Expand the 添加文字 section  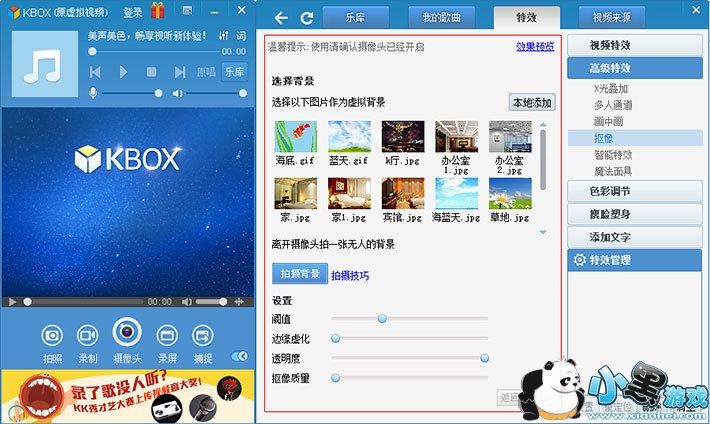634,237
